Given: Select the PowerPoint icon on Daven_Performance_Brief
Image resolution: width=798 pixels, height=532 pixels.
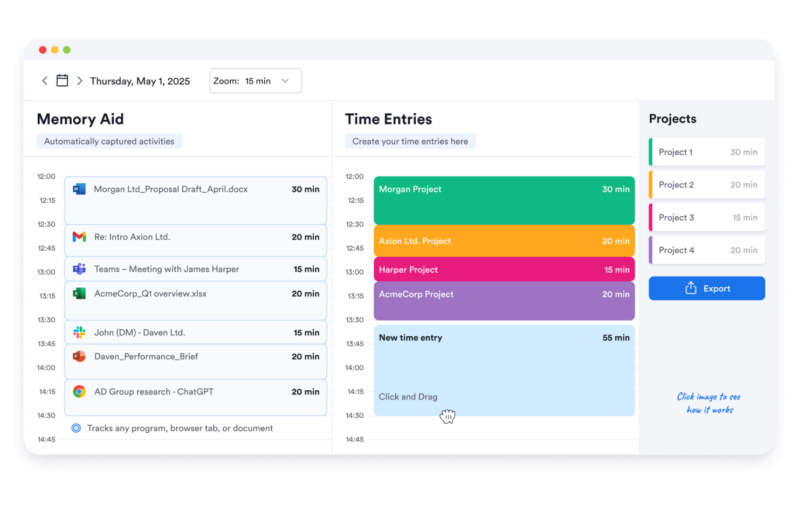Looking at the screenshot, I should (x=79, y=356).
